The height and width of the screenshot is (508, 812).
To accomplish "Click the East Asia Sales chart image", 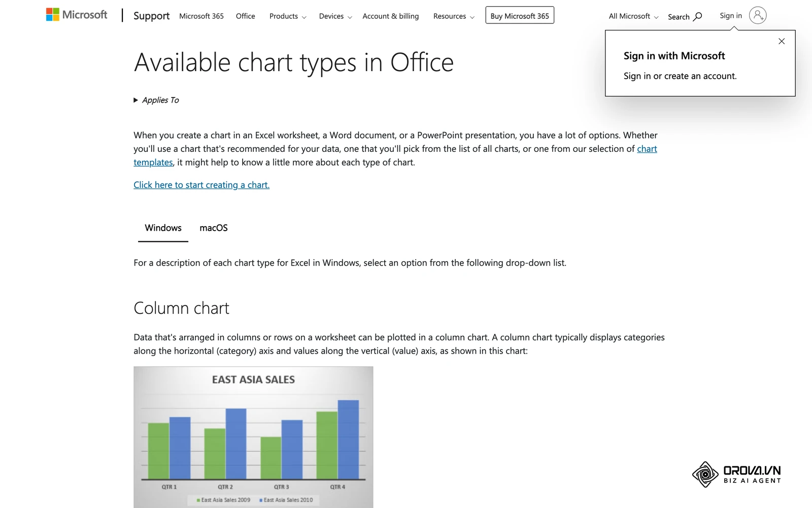I will click(253, 437).
